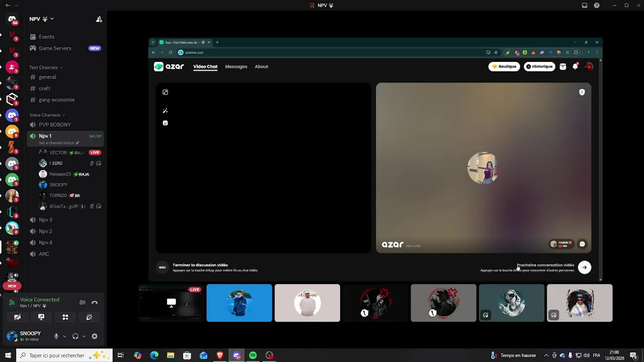The image size is (644, 362).
Task: Click the report shield icon on video
Action: pos(582,92)
